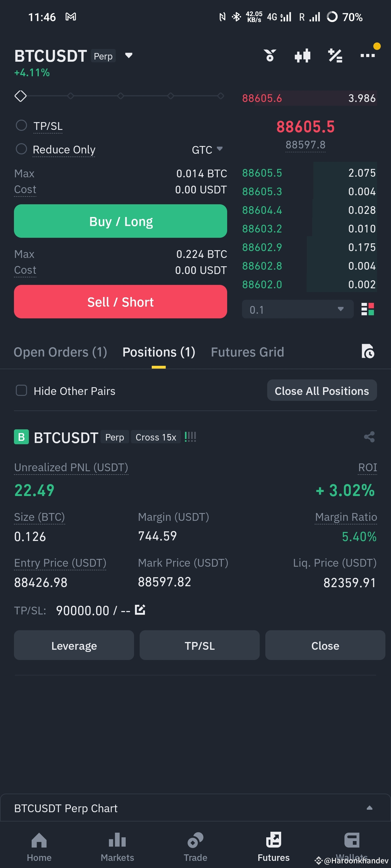Open order history clock icon
This screenshot has height=868, width=391.
368,351
